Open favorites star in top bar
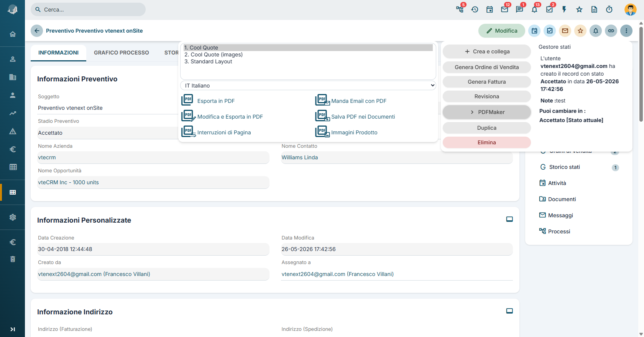The image size is (644, 337). (579, 10)
